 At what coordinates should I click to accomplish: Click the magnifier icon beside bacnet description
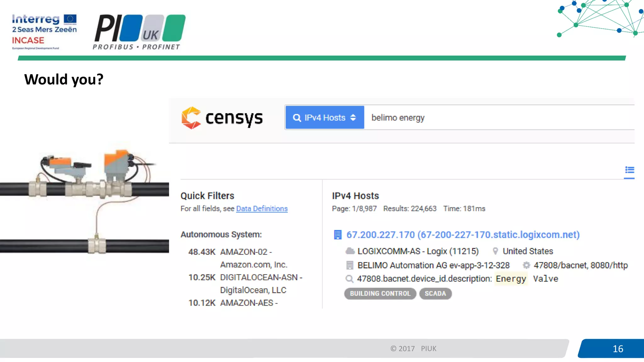tap(349, 279)
